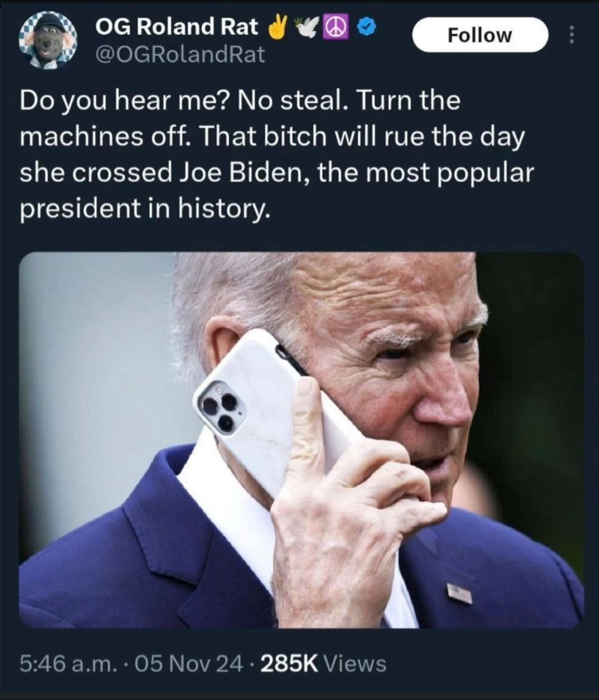Open the OG Roland Rat display name link
Image resolution: width=599 pixels, height=700 pixels.
[x=176, y=27]
